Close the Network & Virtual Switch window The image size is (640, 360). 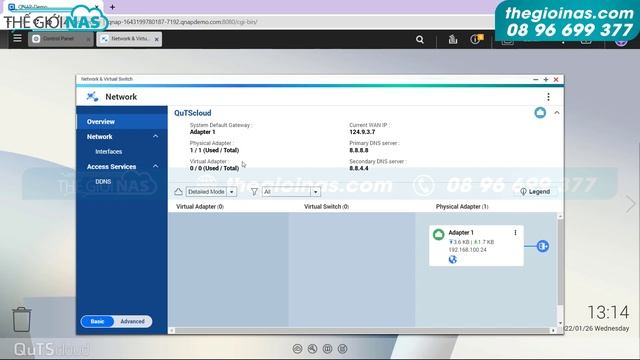556,80
